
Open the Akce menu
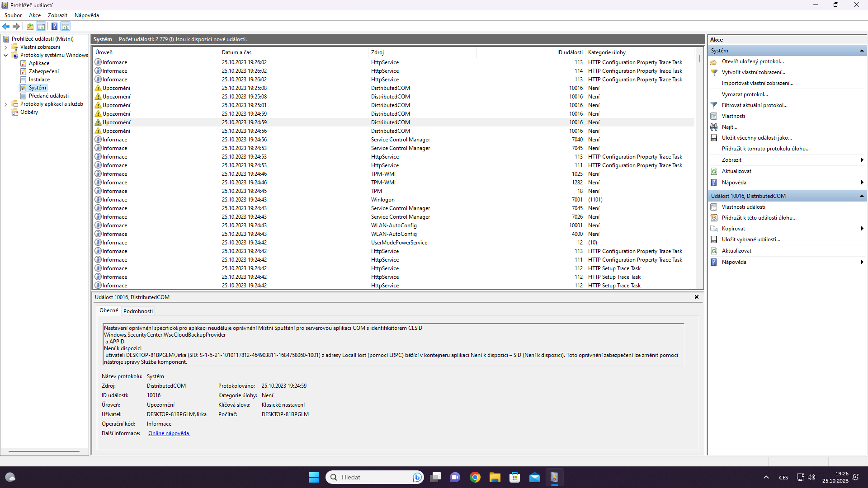tap(35, 15)
